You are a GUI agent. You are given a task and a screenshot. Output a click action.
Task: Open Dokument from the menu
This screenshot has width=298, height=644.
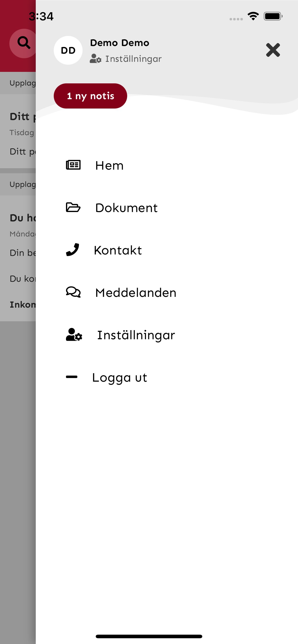126,208
